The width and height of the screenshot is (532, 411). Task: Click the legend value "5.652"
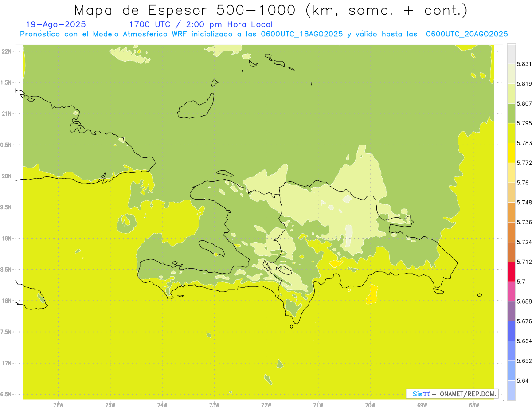(x=524, y=361)
